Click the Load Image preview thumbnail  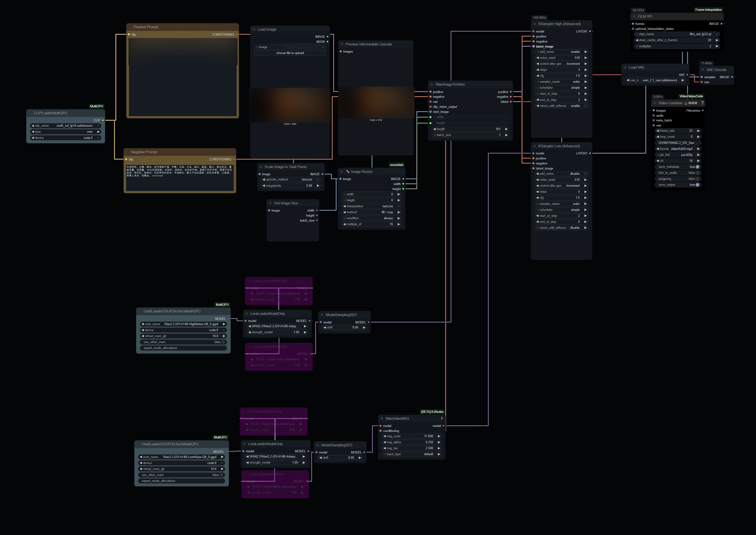[x=289, y=105]
